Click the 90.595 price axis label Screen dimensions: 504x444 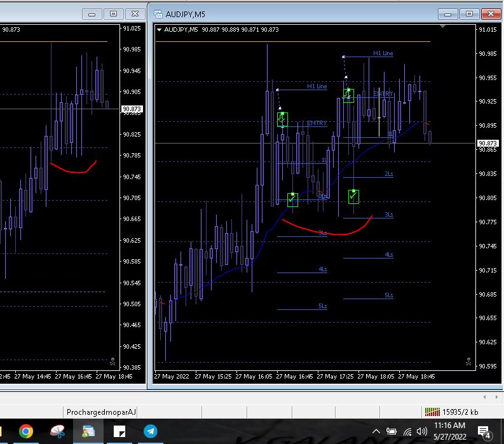click(487, 366)
